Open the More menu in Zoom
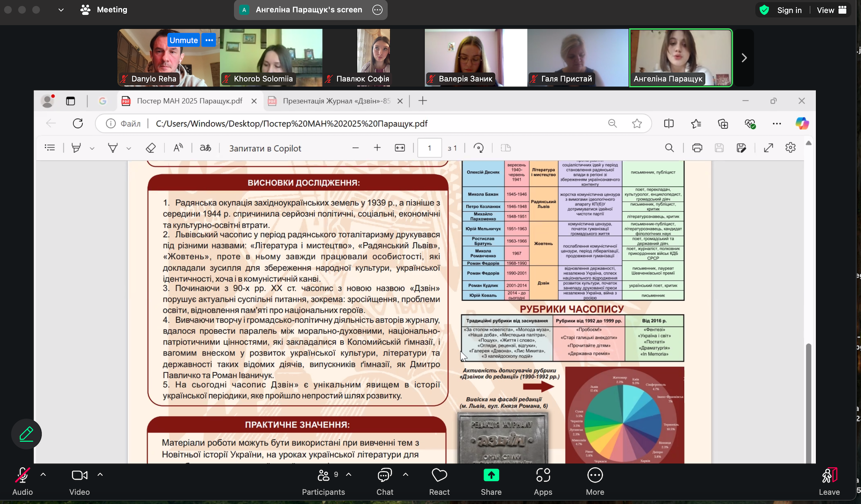The width and height of the screenshot is (861, 504). [595, 481]
